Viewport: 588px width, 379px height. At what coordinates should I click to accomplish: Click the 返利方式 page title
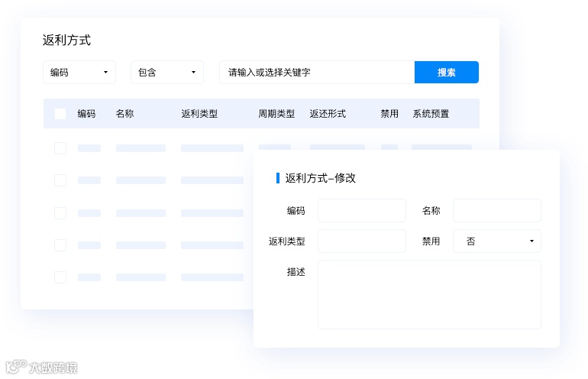click(x=66, y=40)
